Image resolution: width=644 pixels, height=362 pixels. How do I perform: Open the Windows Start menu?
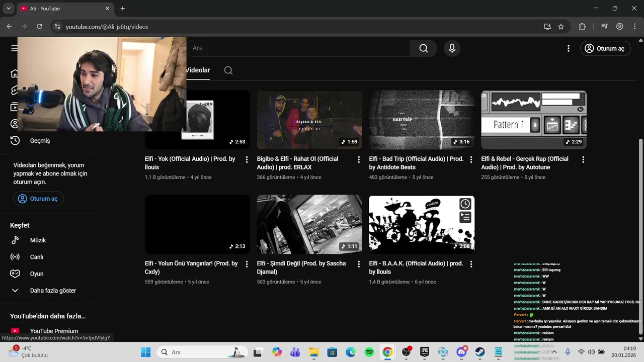tap(146, 352)
